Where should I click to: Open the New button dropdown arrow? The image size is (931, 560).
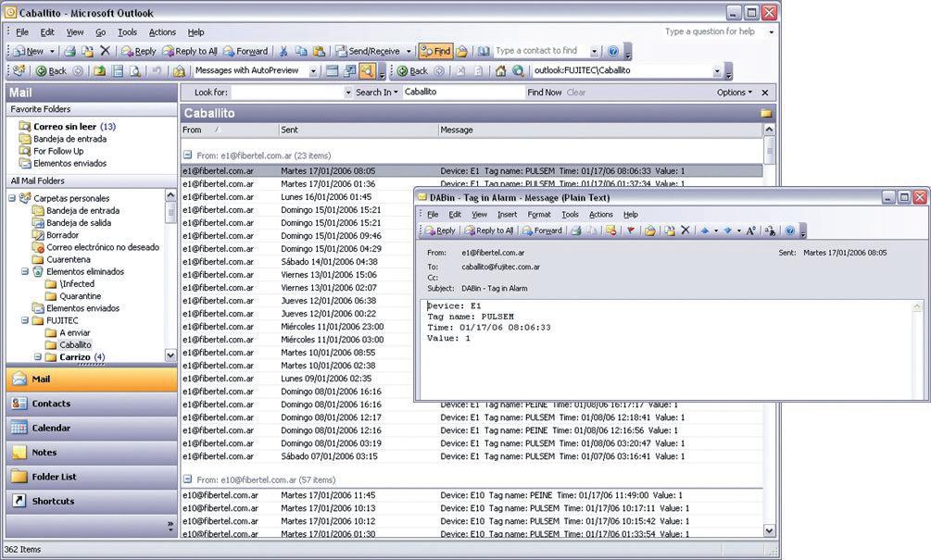pyautogui.click(x=52, y=52)
